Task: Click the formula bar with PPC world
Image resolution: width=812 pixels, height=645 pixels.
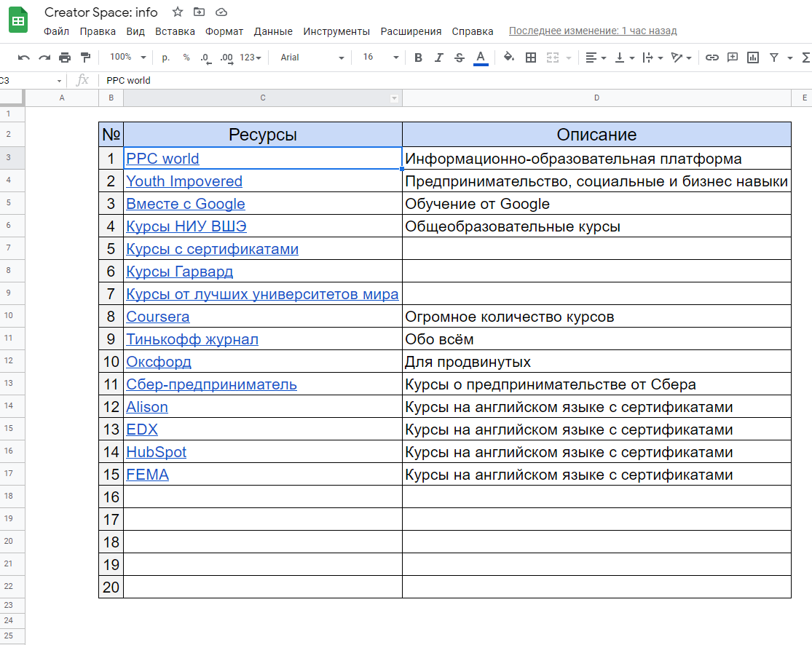Action: (456, 81)
